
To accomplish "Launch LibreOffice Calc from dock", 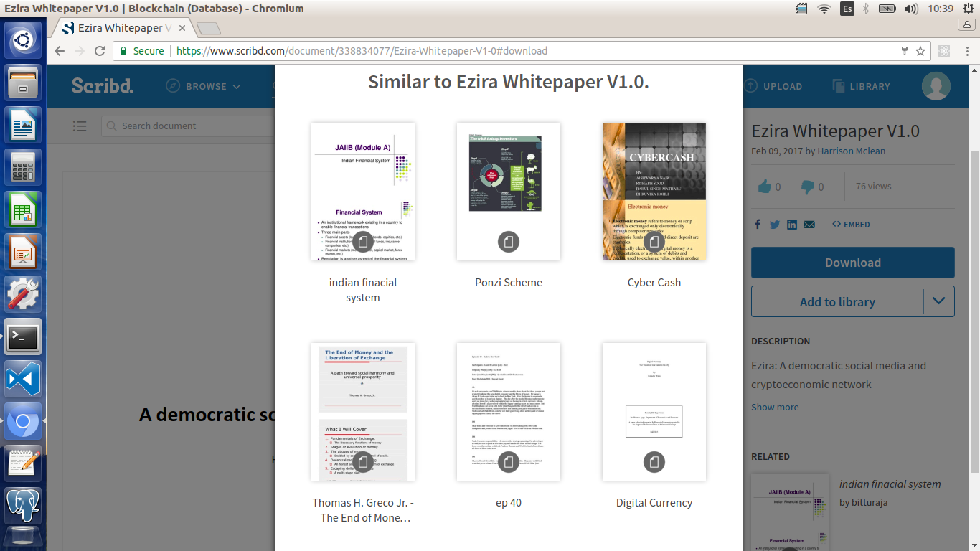I will click(23, 210).
